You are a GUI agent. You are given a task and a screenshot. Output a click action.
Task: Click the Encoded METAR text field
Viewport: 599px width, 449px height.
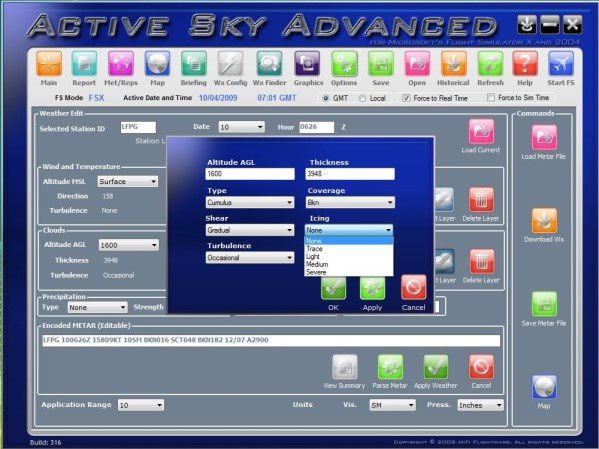tap(271, 340)
